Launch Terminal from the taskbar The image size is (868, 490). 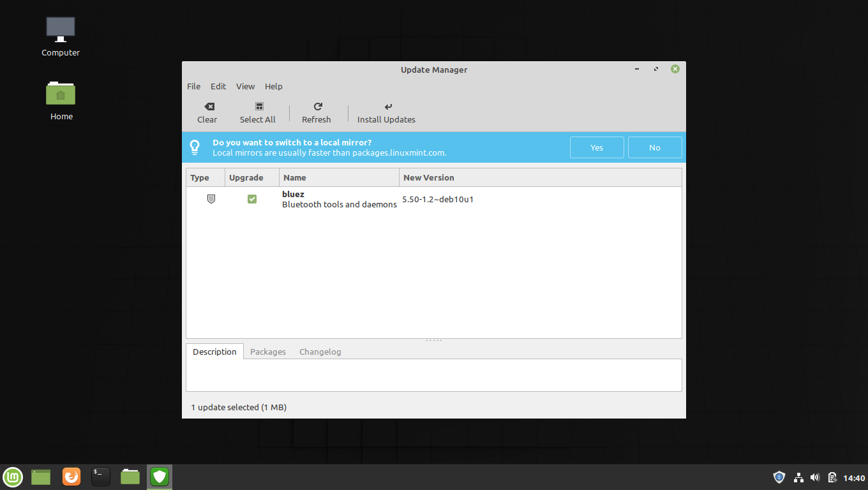click(101, 477)
